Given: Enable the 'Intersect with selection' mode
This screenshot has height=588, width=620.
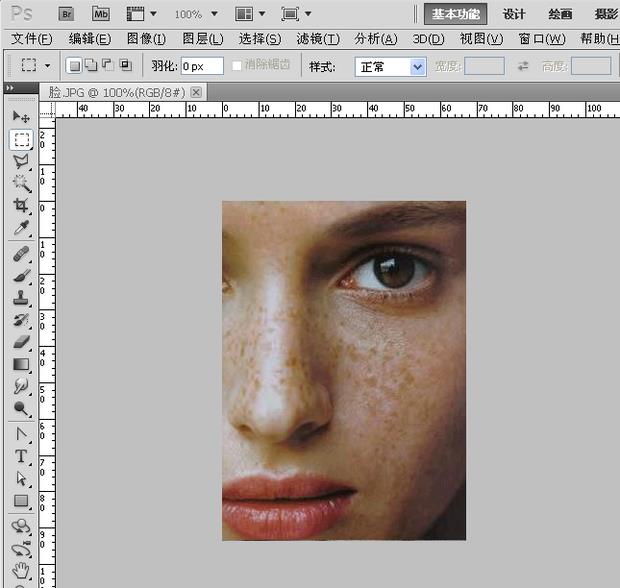Looking at the screenshot, I should click(125, 66).
